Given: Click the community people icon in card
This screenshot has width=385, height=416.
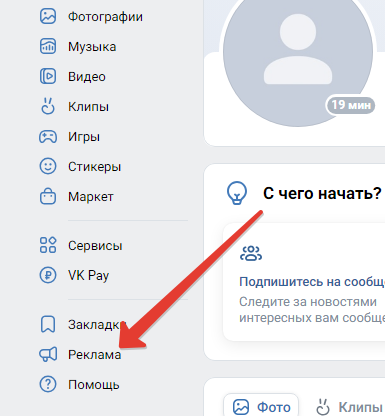Looking at the screenshot, I should point(251,253).
